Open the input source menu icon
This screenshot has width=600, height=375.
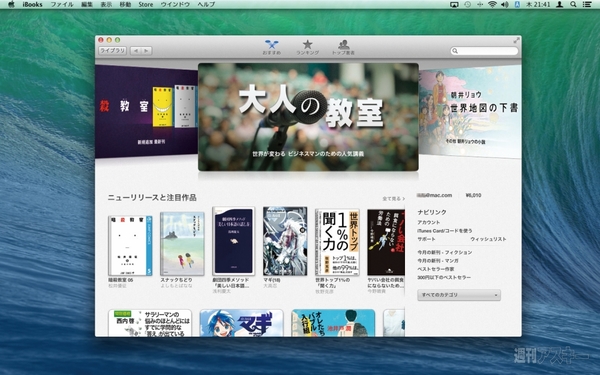pyautogui.click(x=517, y=4)
